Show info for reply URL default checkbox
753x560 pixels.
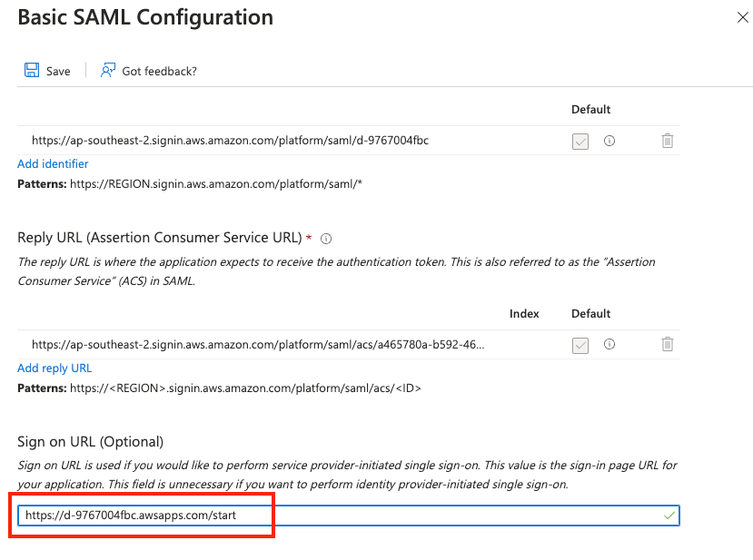click(x=609, y=345)
